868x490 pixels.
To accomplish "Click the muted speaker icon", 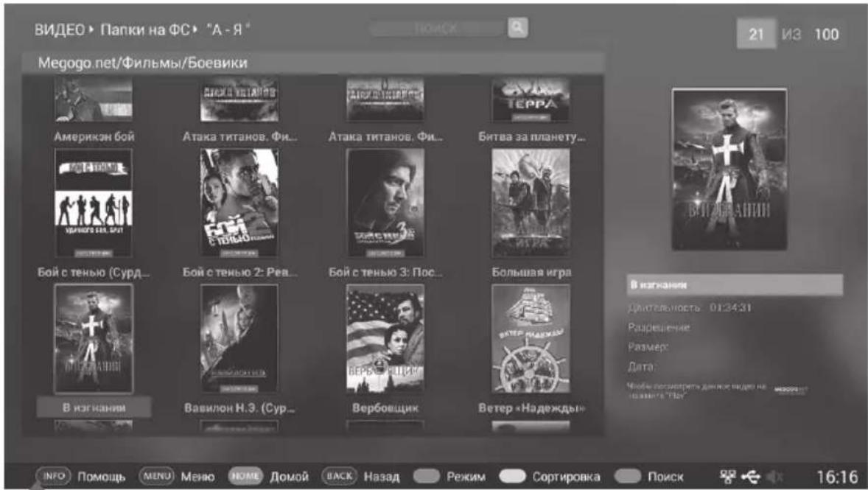I will [x=775, y=476].
